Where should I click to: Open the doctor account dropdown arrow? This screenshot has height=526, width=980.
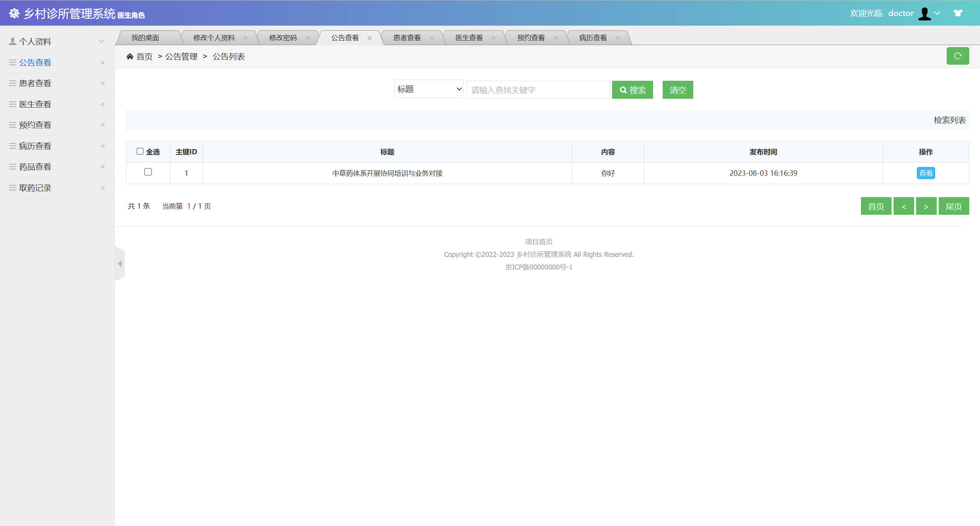click(937, 13)
